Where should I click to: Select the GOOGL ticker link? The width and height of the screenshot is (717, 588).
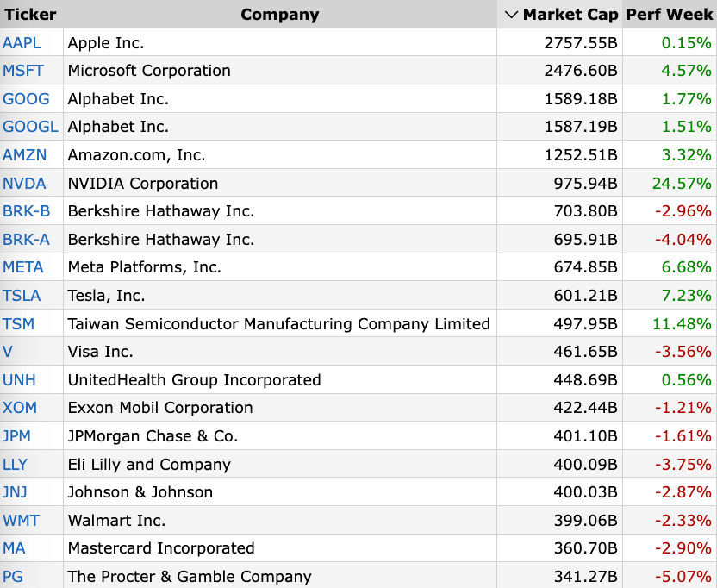coord(30,127)
